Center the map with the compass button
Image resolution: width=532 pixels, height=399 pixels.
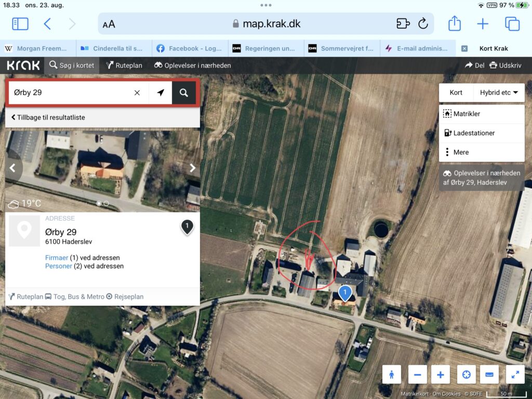(x=467, y=374)
